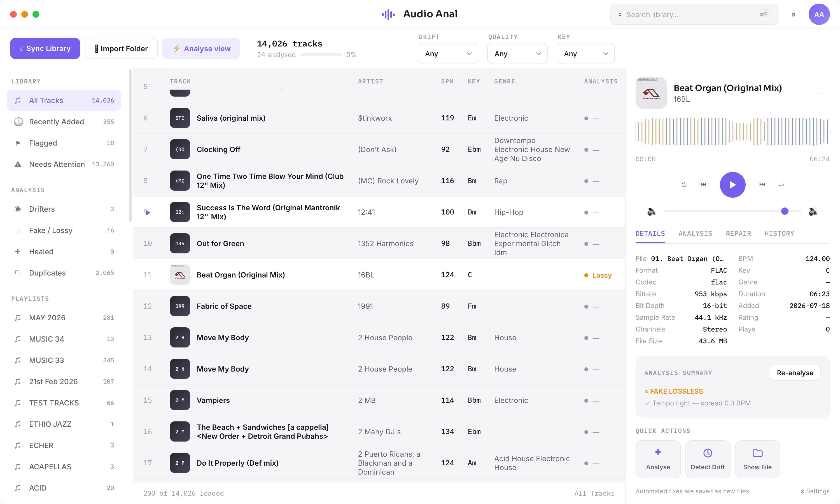The height and width of the screenshot is (504, 840).
Task: Toggle the repeat/restart icon
Action: pos(684,185)
